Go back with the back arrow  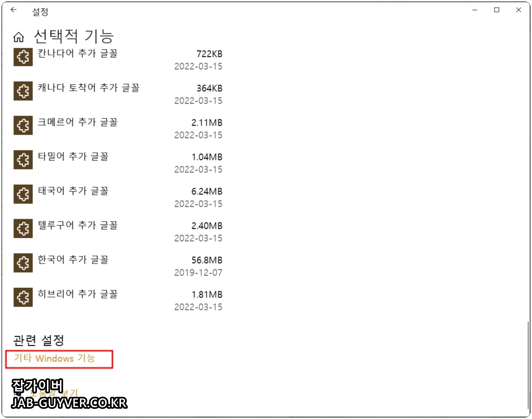(14, 10)
